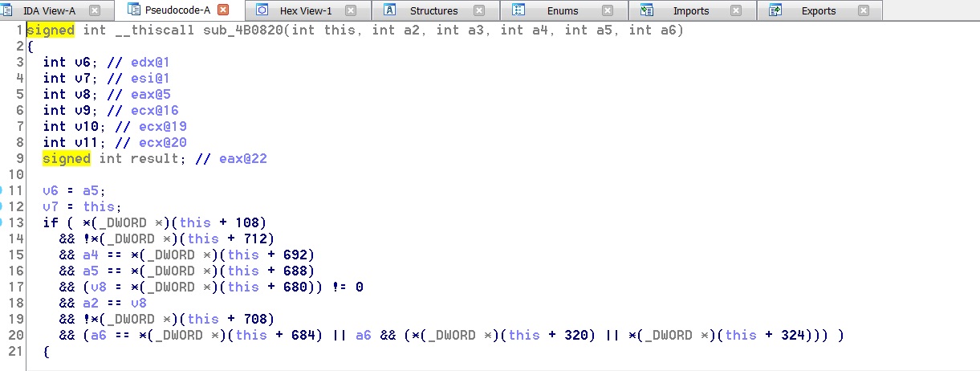Click the highlighted 'signed' keyword on line 1

point(51,30)
